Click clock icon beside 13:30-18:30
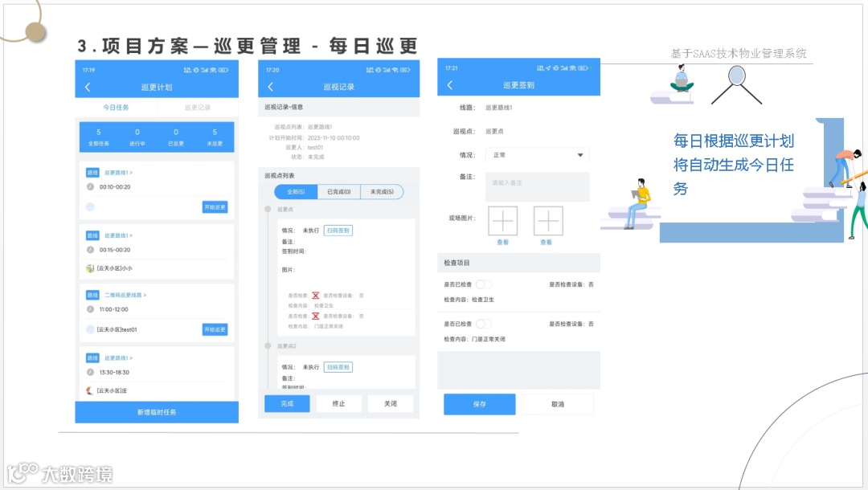Viewport: 868px width, 490px height. [90, 372]
